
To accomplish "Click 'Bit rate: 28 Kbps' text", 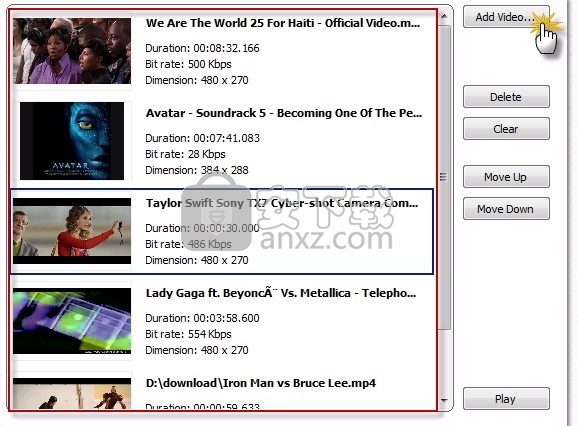I will [185, 154].
